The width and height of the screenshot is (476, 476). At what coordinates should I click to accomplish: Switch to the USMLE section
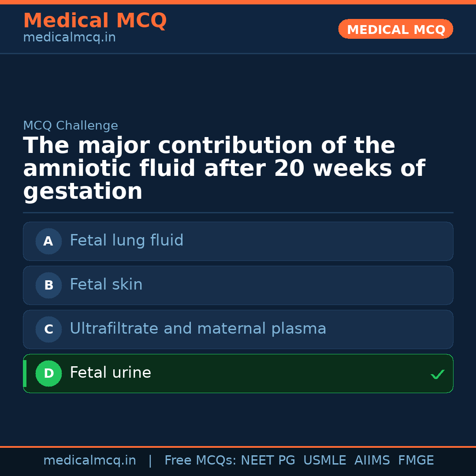click(325, 460)
